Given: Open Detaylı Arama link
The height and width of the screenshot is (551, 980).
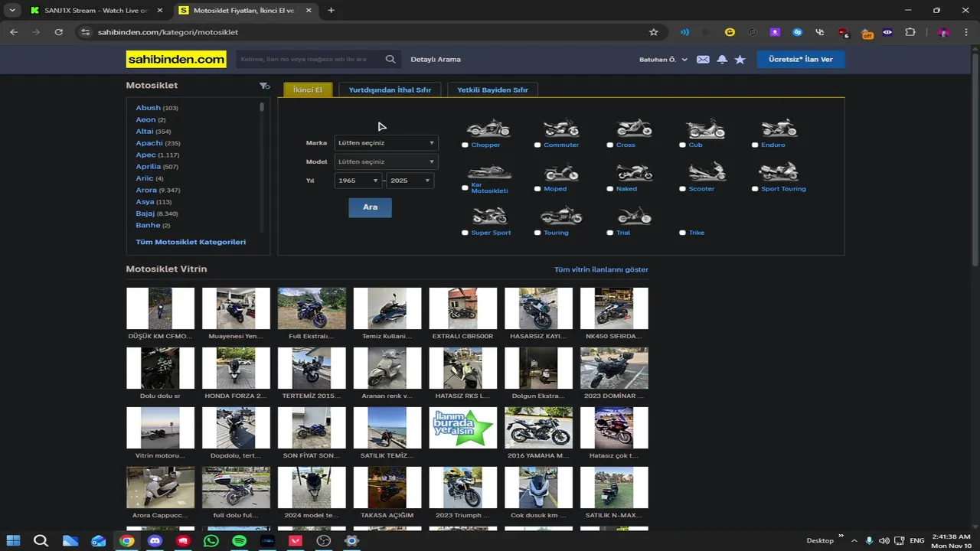Looking at the screenshot, I should coord(436,59).
